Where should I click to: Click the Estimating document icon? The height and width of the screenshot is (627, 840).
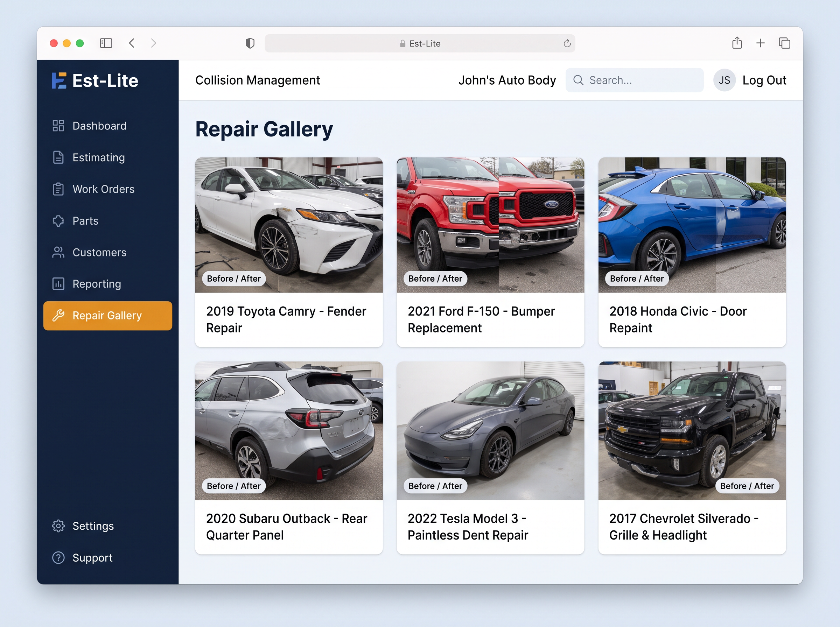58,157
